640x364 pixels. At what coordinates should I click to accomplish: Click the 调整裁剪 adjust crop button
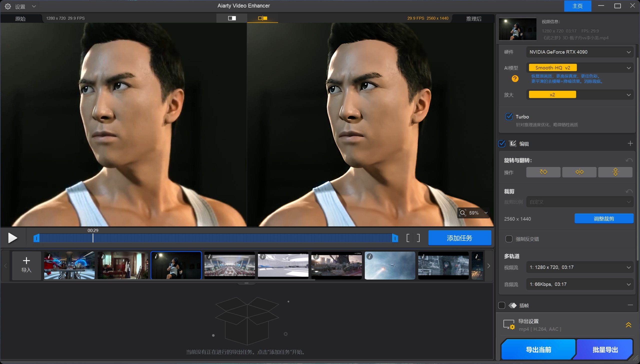(604, 219)
